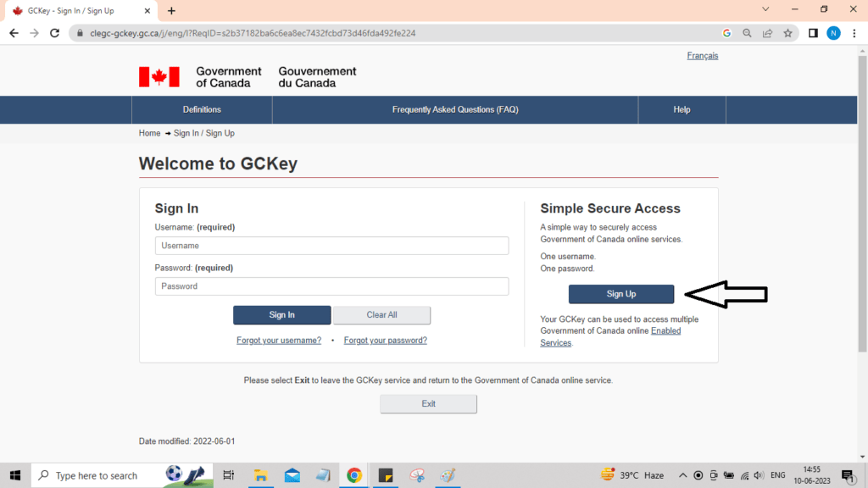The width and height of the screenshot is (868, 488).
Task: Open the Definitions menu item
Action: click(x=202, y=109)
